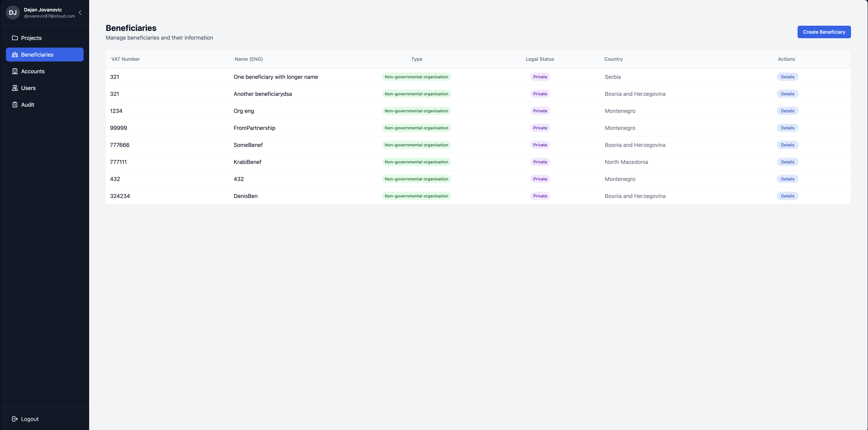Viewport: 868px width, 430px height.
Task: Click the Non-governmental organisation badge for SomeBenef
Action: (416, 145)
